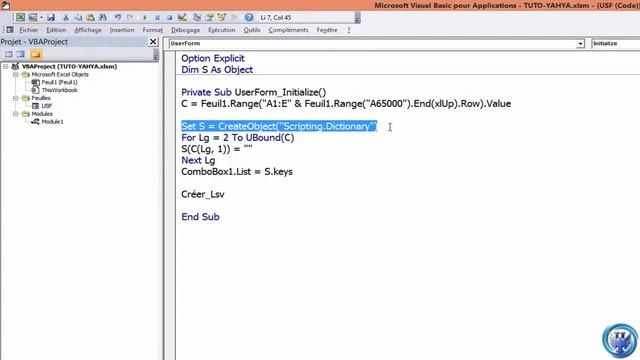The height and width of the screenshot is (360, 640).
Task: Open the Fichier menu
Action: click(29, 30)
